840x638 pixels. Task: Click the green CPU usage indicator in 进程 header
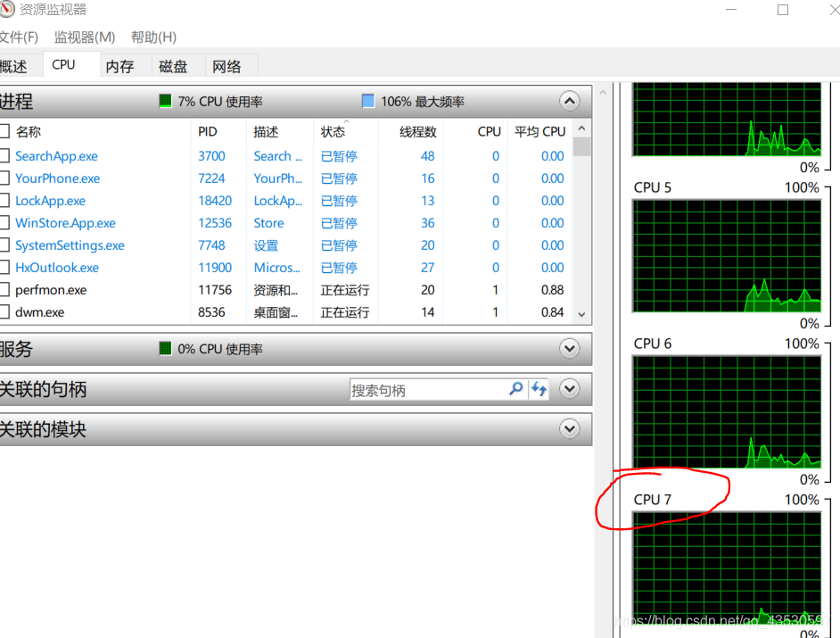click(x=165, y=101)
